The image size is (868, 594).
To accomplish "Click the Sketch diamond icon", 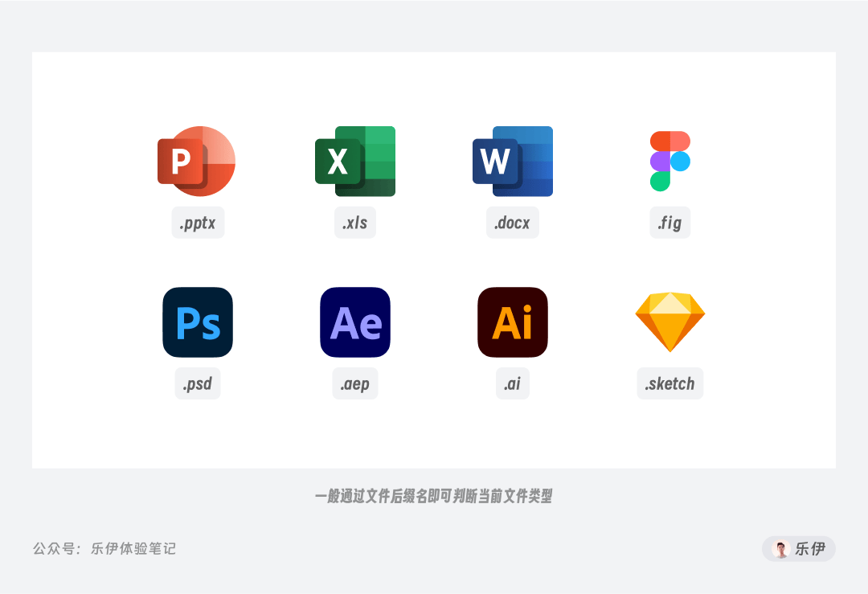I will pyautogui.click(x=669, y=322).
